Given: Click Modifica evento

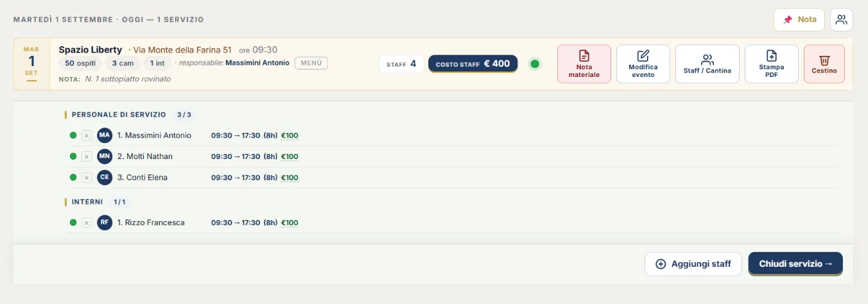Looking at the screenshot, I should pos(643,64).
